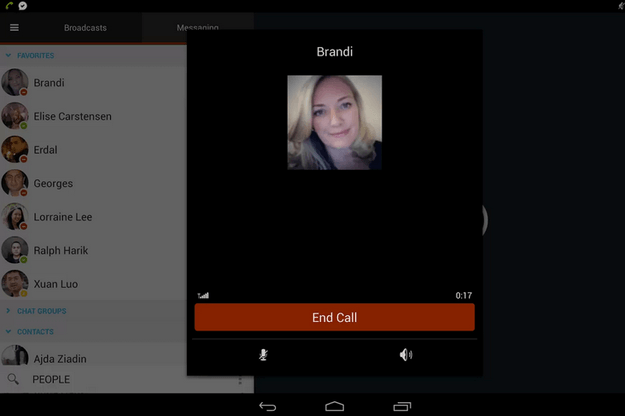Screen dimensions: 625x416
Task: Select Brandi in favorites list
Action: click(x=93, y=82)
